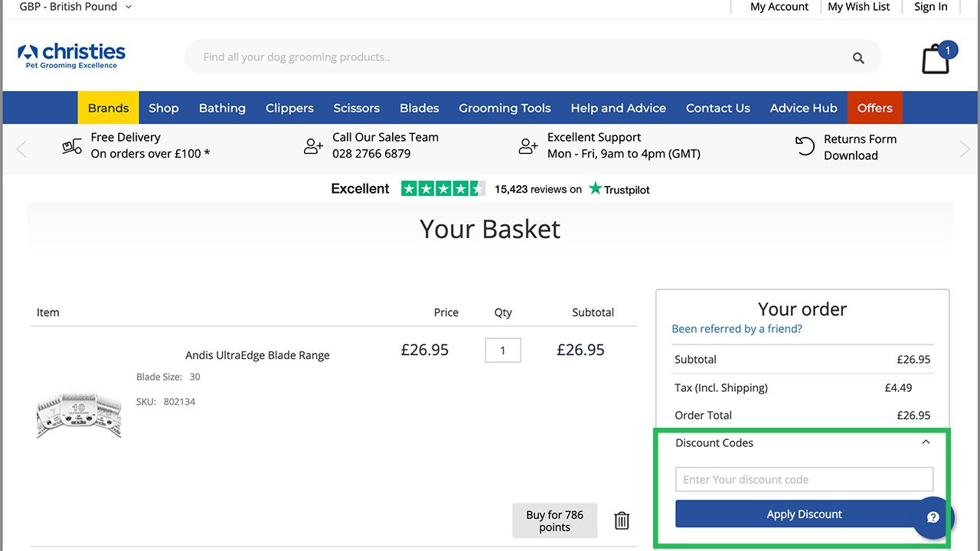Click the Andis blade product thumbnail

(79, 415)
